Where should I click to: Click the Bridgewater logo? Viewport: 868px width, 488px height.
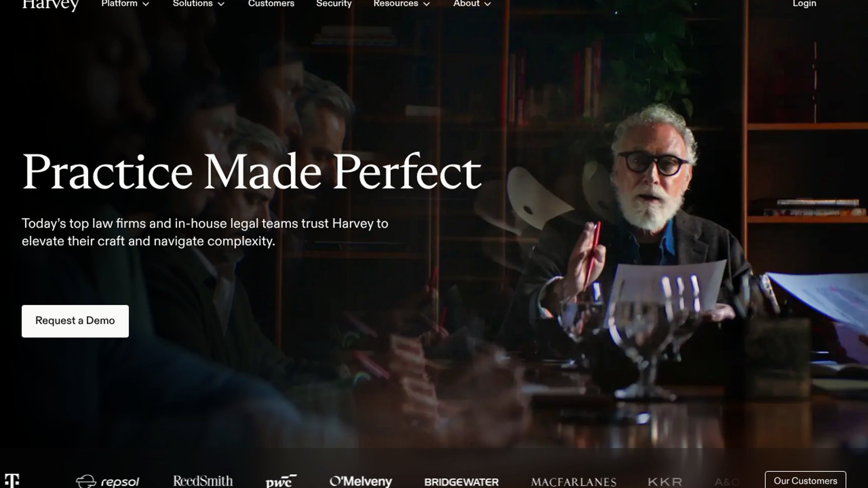pyautogui.click(x=462, y=482)
